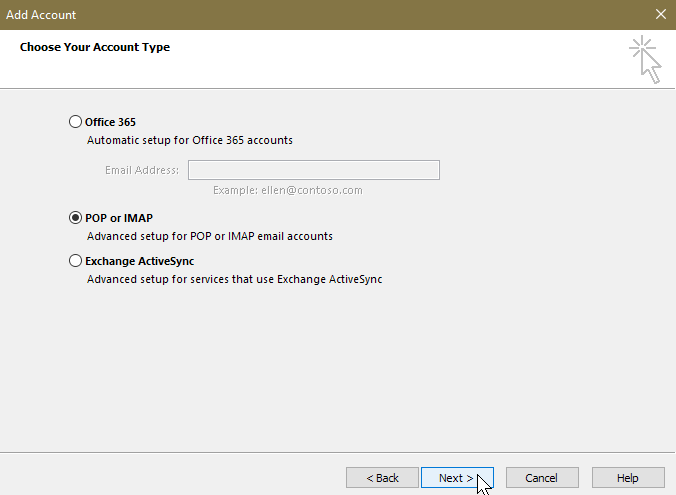Choose the POP or IMAP radio circle

pos(76,218)
